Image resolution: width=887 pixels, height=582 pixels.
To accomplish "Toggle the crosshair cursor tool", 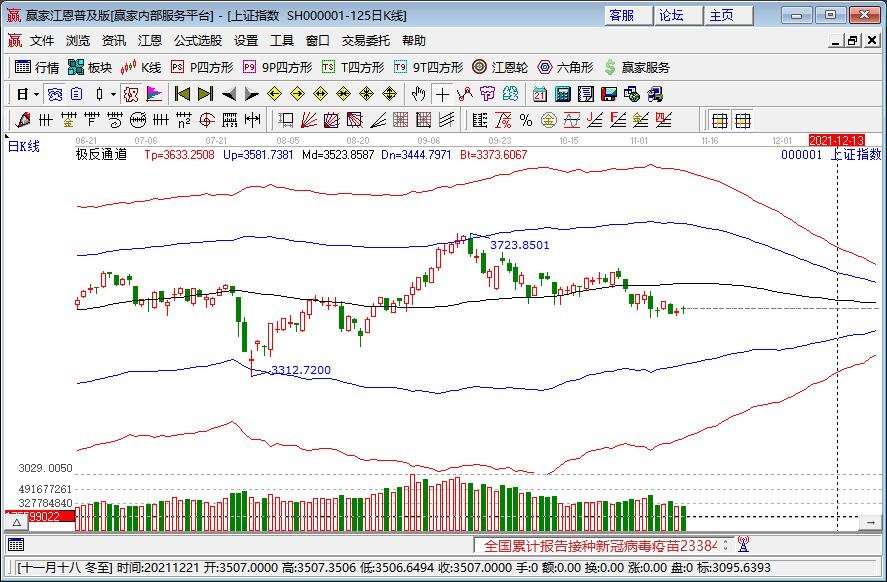I will [442, 94].
